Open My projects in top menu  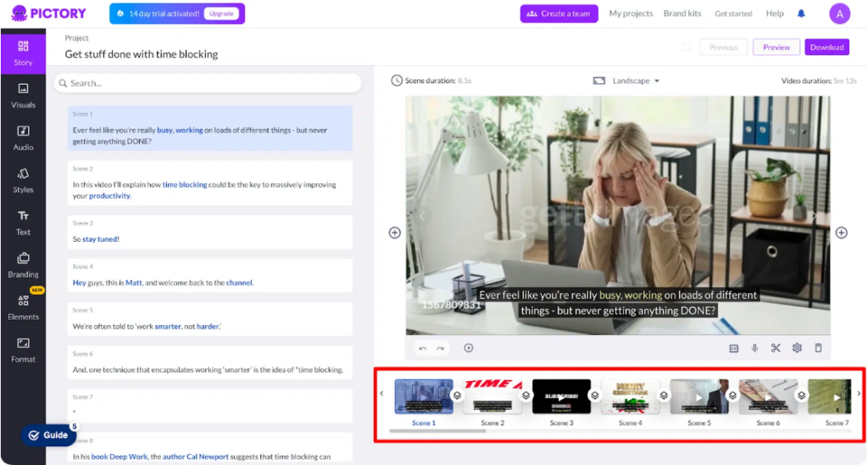pos(632,14)
